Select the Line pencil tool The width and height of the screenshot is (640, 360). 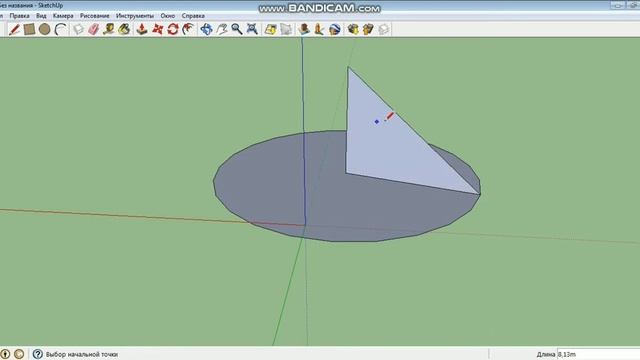[x=14, y=29]
